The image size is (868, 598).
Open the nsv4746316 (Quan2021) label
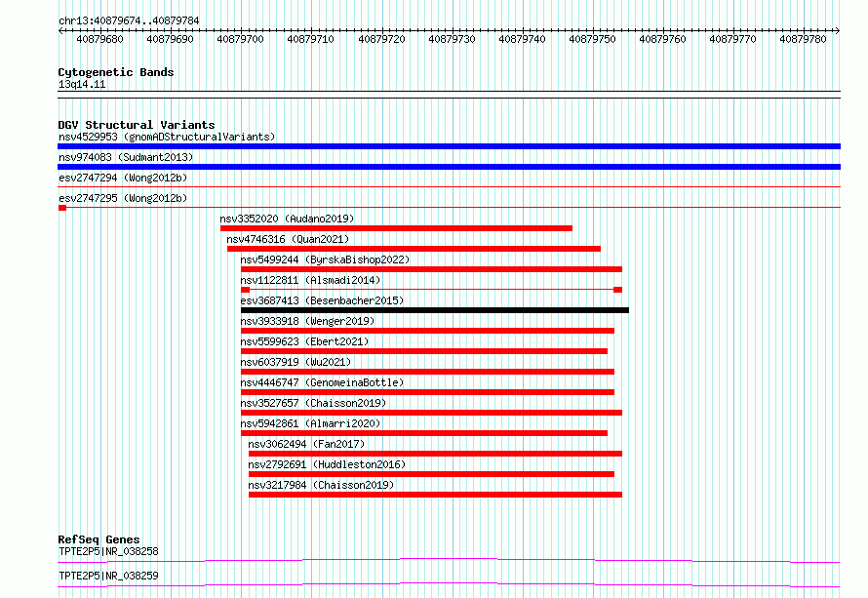tap(288, 239)
